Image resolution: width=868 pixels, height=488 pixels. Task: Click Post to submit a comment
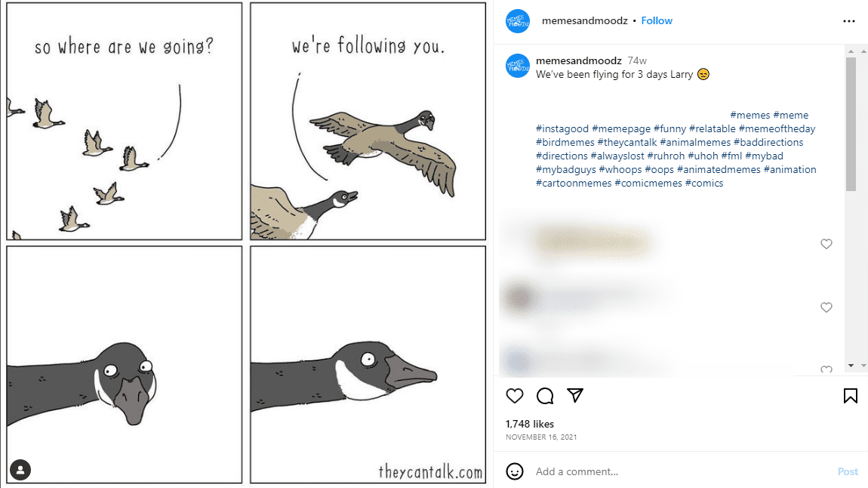[x=848, y=471]
